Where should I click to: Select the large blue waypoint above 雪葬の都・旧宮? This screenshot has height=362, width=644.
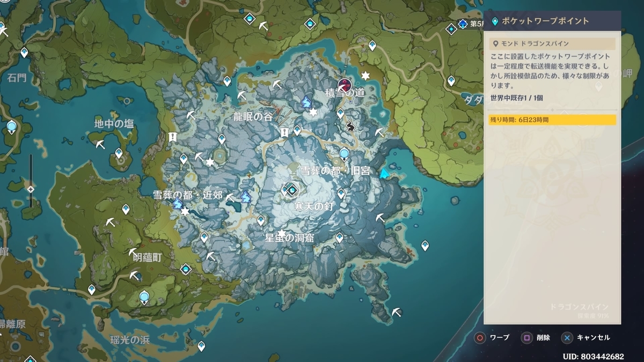[344, 155]
